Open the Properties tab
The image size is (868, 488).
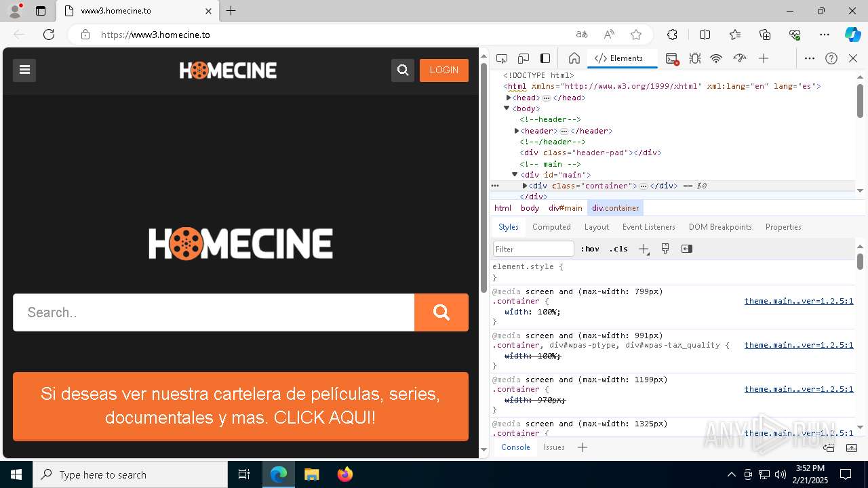point(783,227)
